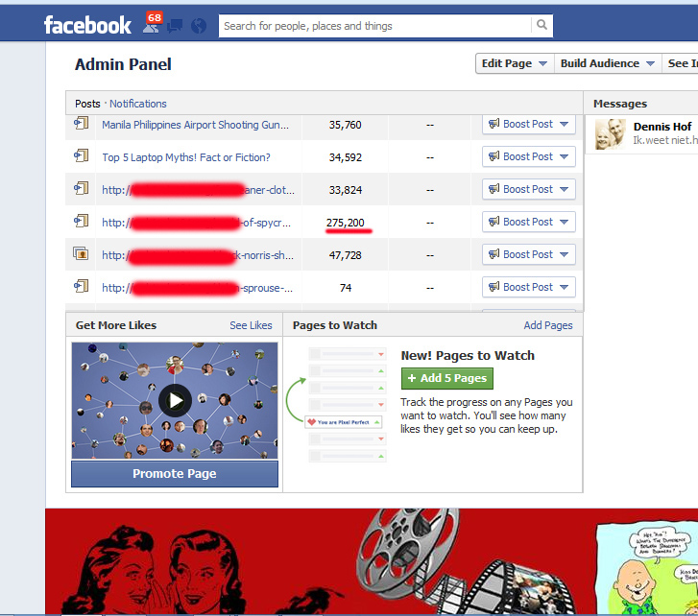698x616 pixels.
Task: Click the Get More Likes heading
Action: (x=116, y=325)
